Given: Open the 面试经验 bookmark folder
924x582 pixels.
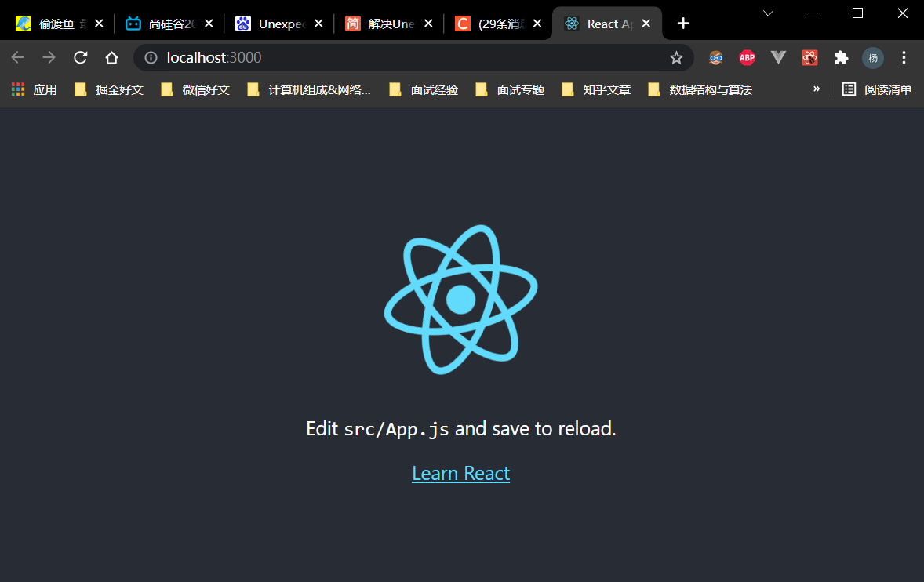Looking at the screenshot, I should click(x=424, y=89).
